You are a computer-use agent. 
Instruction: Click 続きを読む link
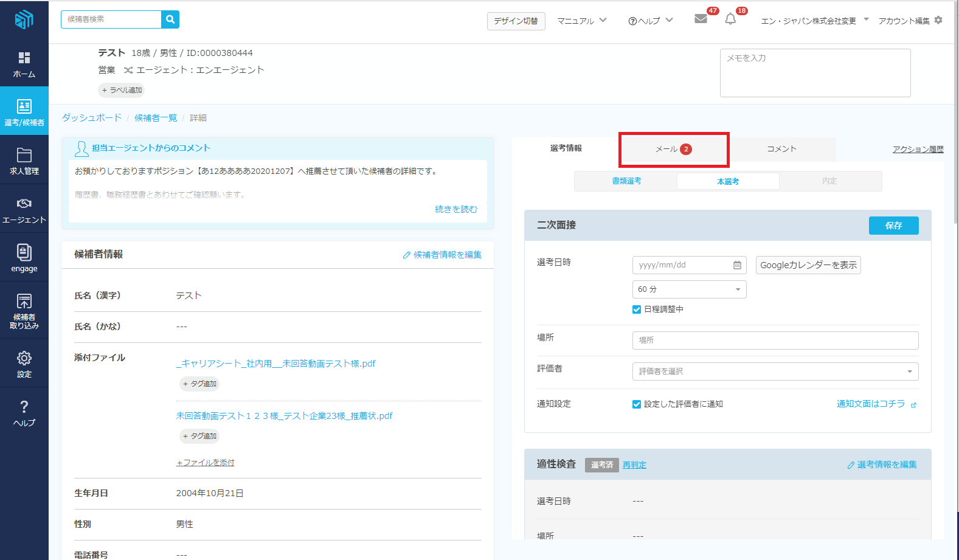[x=456, y=209]
